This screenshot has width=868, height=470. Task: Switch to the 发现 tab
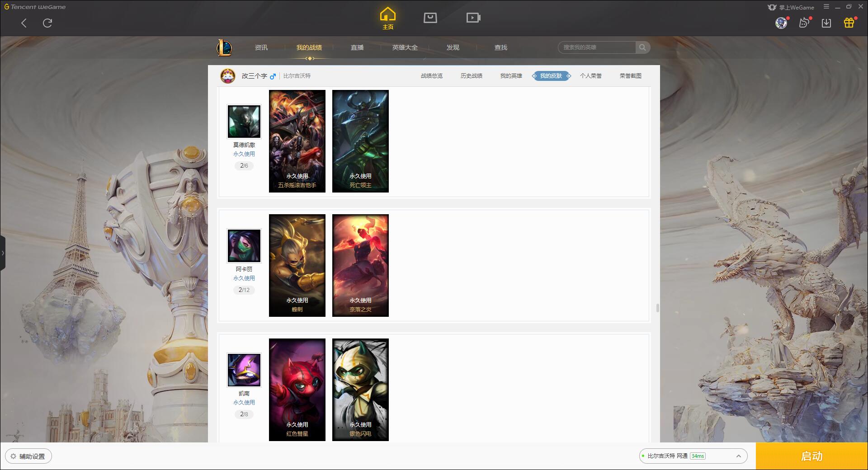pyautogui.click(x=453, y=47)
